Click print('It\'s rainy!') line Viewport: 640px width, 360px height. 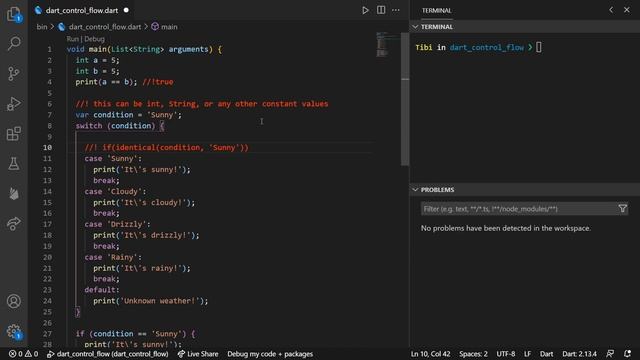point(142,268)
